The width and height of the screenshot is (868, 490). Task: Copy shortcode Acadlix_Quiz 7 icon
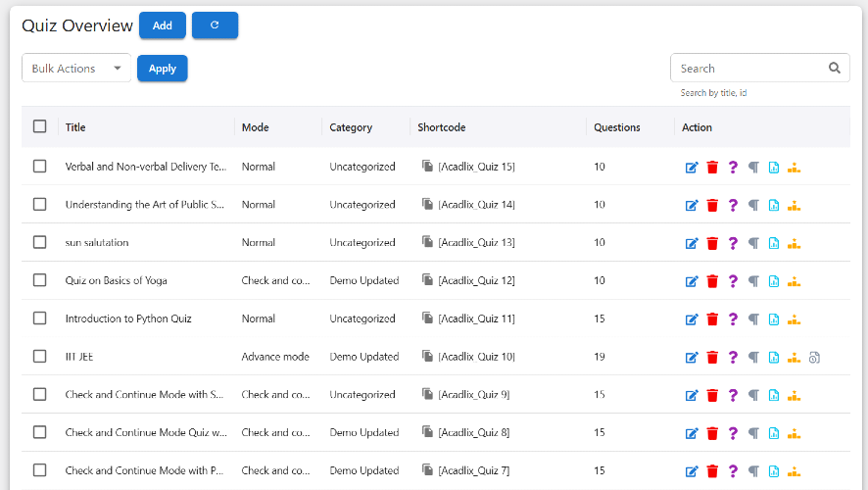pyautogui.click(x=427, y=469)
